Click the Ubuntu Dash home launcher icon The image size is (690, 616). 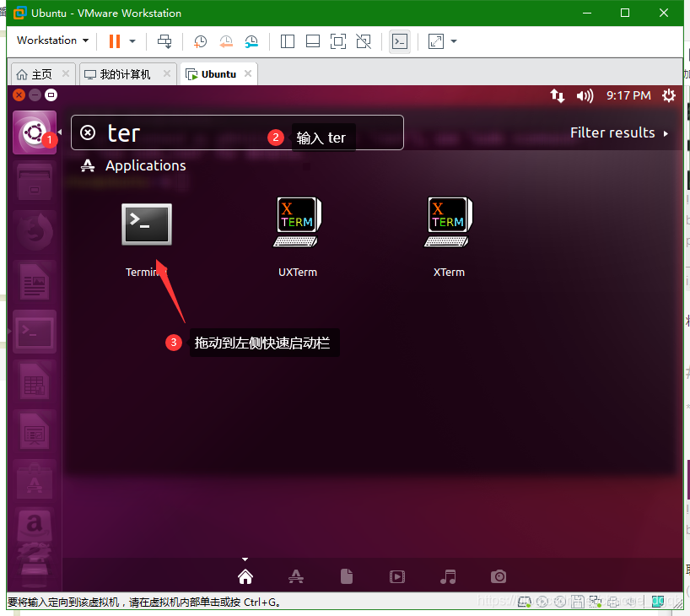click(35, 132)
